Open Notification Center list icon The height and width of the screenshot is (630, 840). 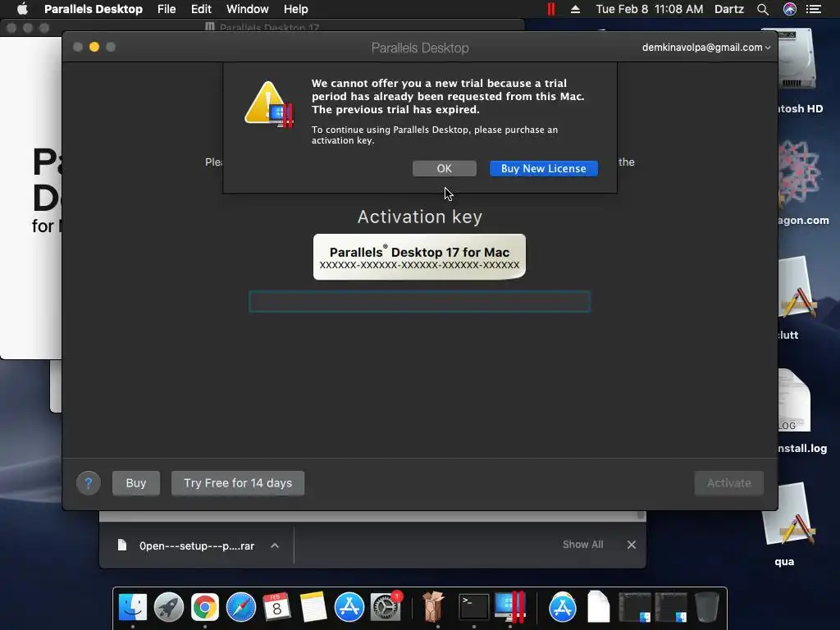click(814, 9)
